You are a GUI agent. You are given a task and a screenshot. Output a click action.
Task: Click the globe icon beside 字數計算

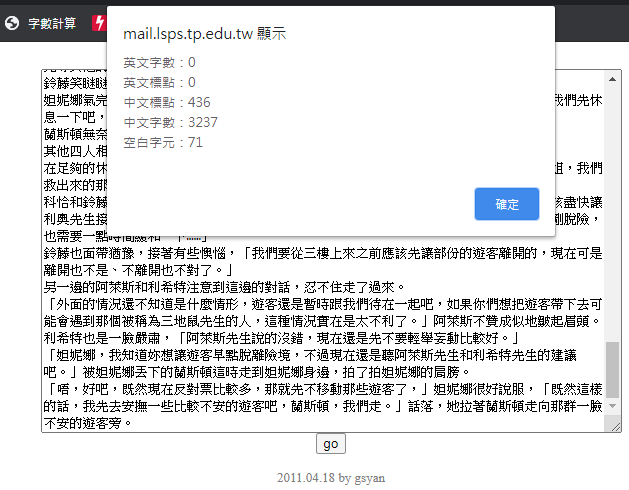point(12,23)
